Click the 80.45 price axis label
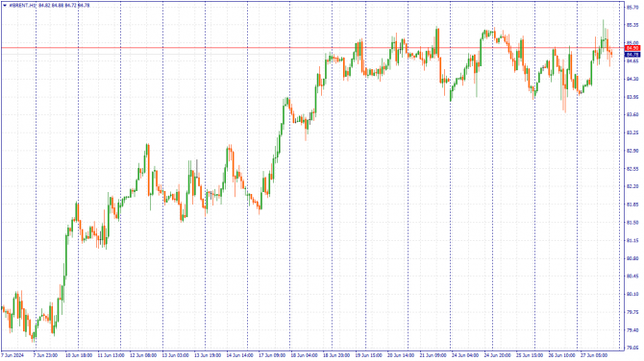Viewport: 644px width, 361px height. (632, 277)
